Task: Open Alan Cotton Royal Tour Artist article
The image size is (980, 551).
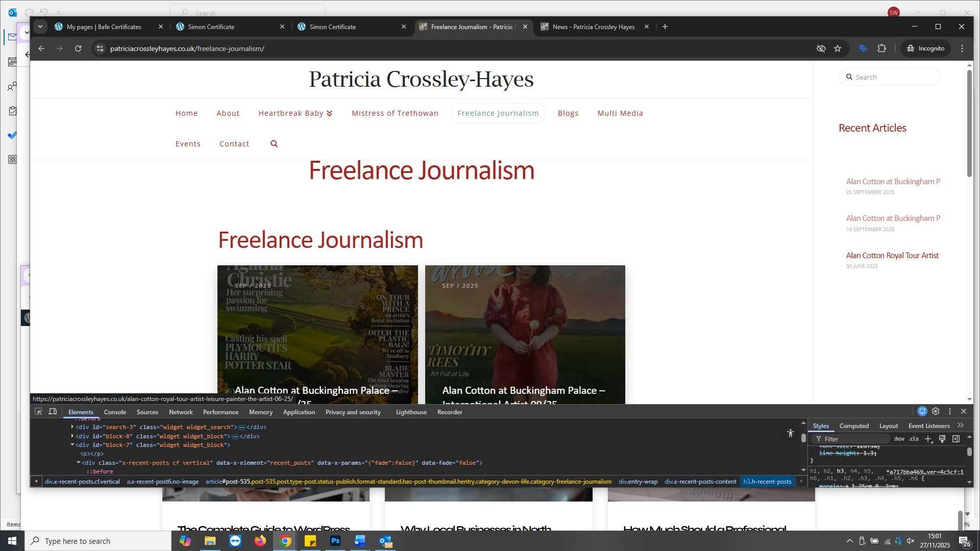Action: pyautogui.click(x=892, y=256)
